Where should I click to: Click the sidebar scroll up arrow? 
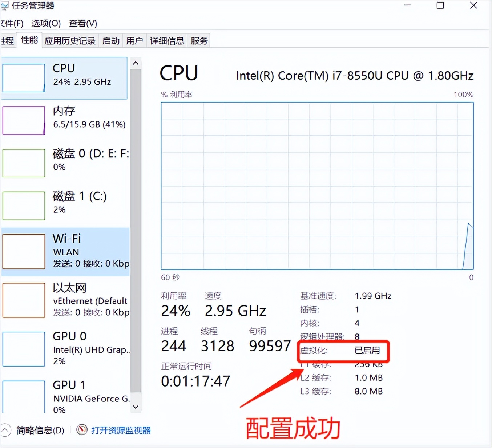136,63
